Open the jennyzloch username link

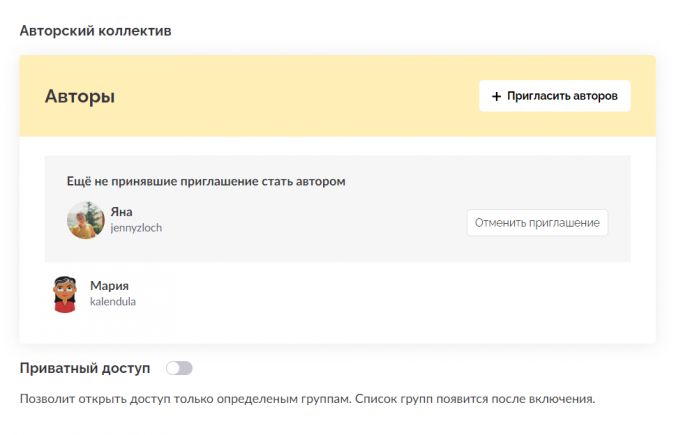click(136, 228)
